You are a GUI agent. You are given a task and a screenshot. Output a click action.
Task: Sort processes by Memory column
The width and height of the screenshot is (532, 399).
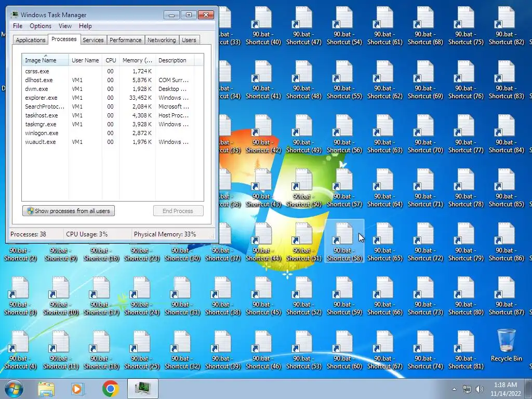click(x=137, y=60)
